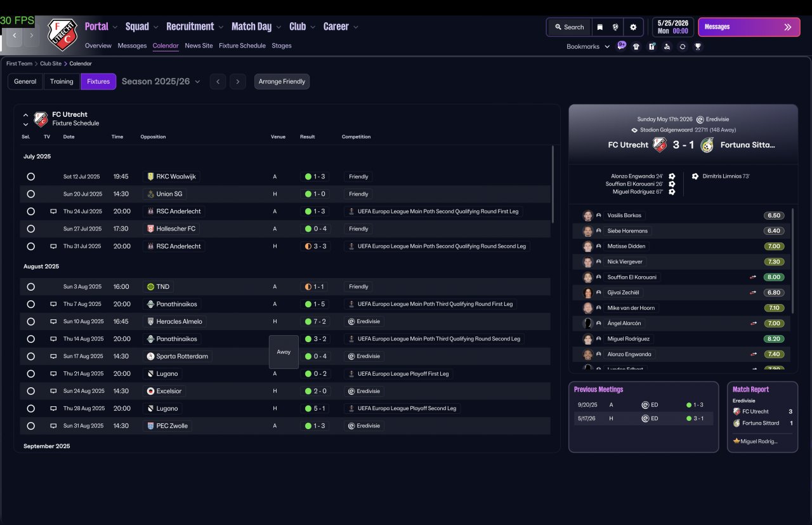This screenshot has height=525, width=812.
Task: Open the 9+ chat notifications bookmark
Action: (621, 46)
